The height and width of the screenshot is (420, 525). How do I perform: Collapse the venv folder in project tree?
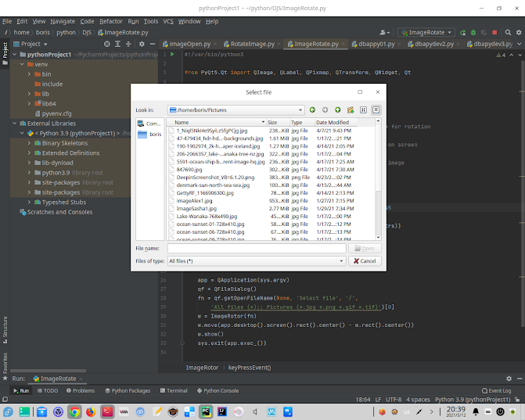(22, 64)
